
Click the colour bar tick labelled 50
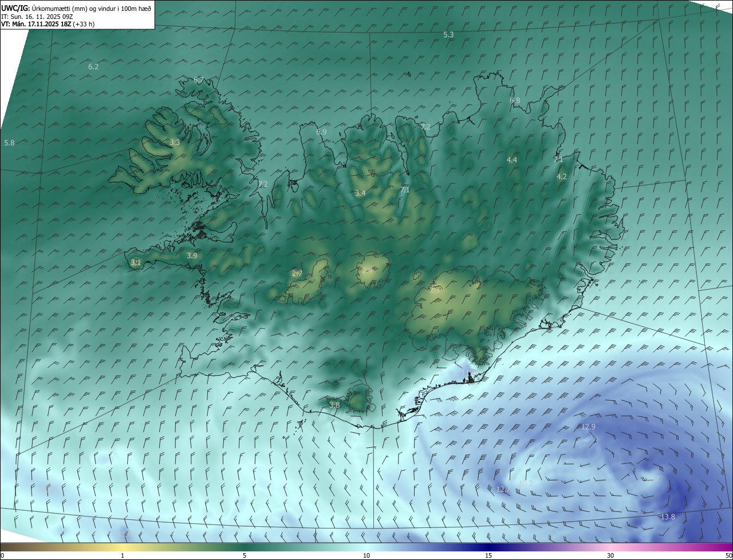[x=728, y=555]
